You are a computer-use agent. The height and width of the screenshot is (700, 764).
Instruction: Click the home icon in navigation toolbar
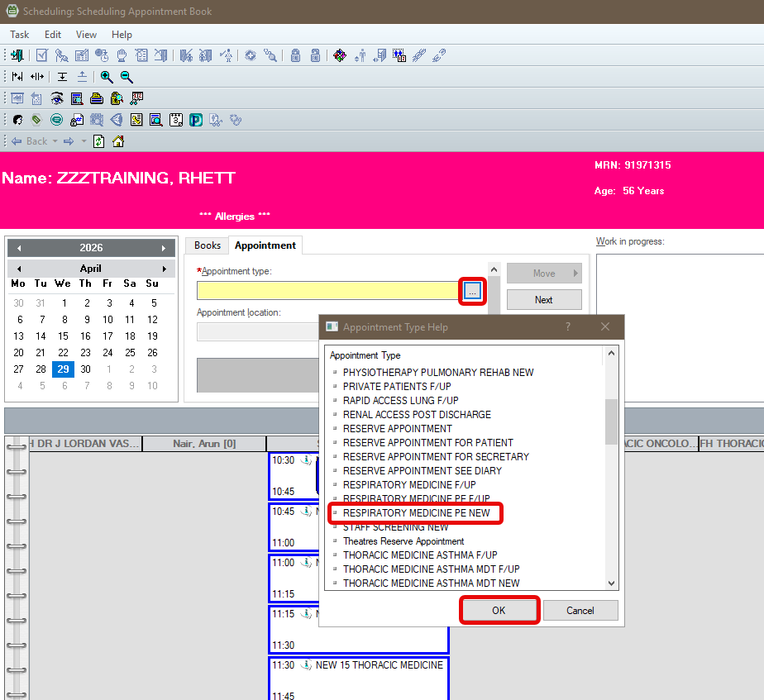[x=118, y=141]
